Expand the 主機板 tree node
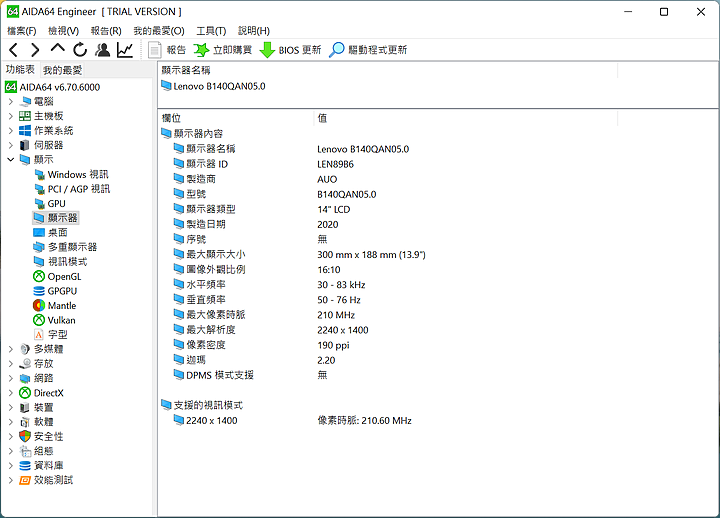720x518 pixels. click(11, 116)
